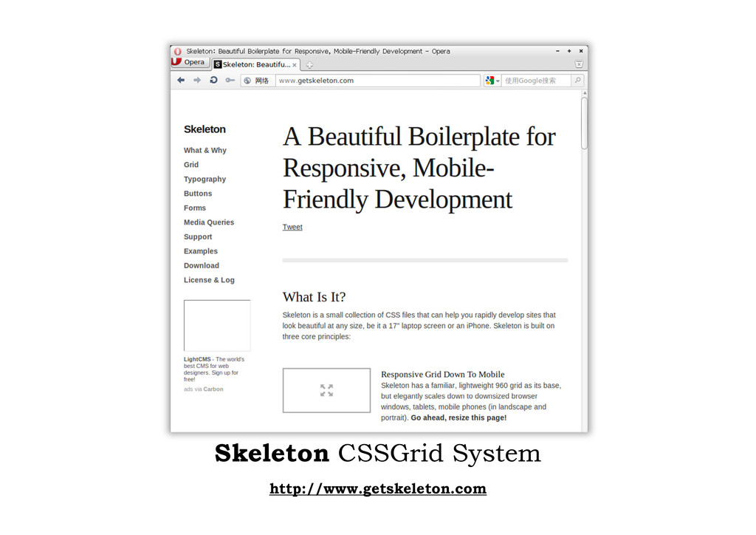Maximize the Opera window
Viewport: 756px width, 535px height.
click(x=569, y=51)
